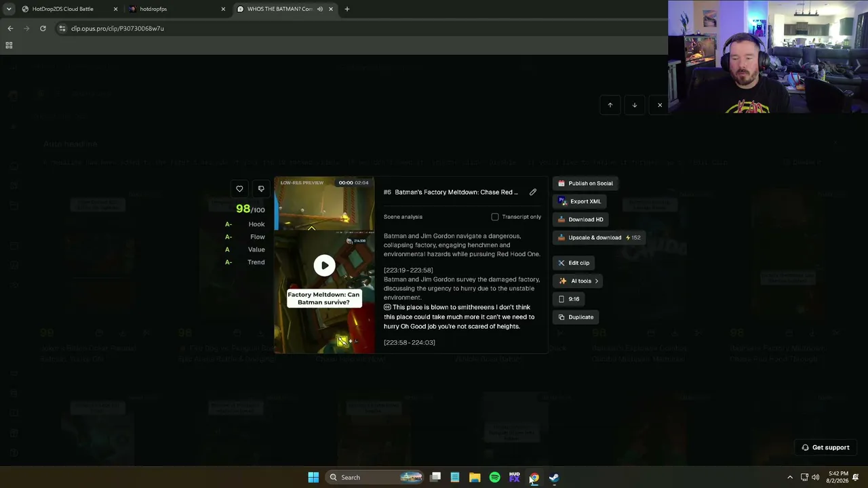Switch to hotdropfps browser tab

coord(153,9)
